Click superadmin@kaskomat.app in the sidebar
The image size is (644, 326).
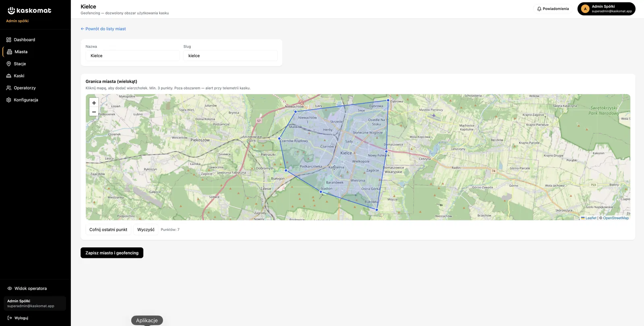click(x=31, y=306)
